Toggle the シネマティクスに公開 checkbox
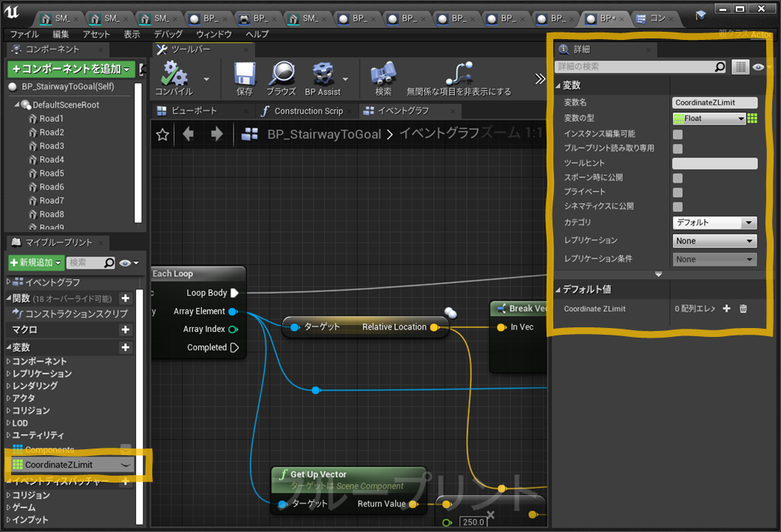The image size is (781, 532). coord(678,207)
